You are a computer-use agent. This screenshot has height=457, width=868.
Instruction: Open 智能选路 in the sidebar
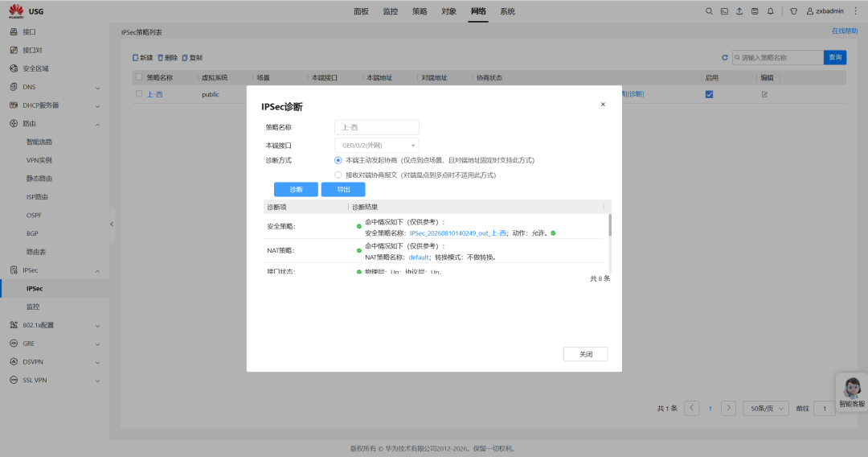coord(39,142)
